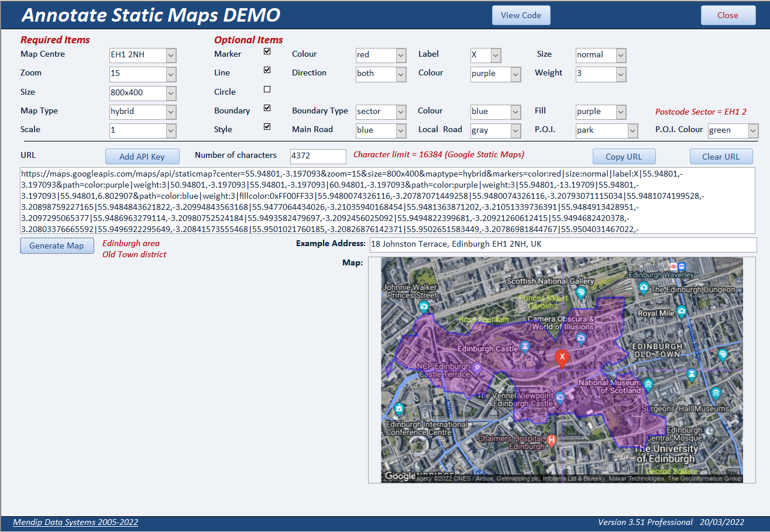The width and height of the screenshot is (770, 532).
Task: Expand the marker Label dropdown showing X
Action: [496, 55]
